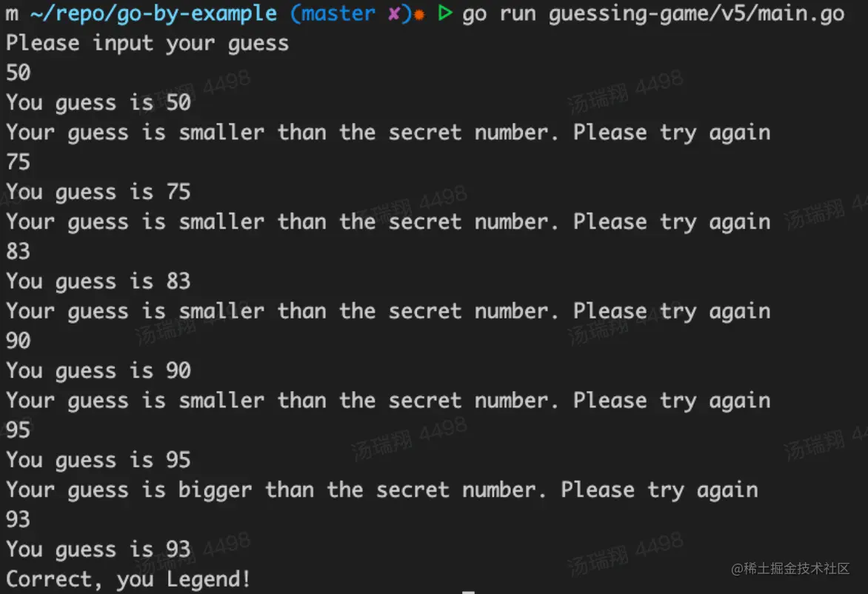
Task: Click the ~/repo/go-by-example path in prompt
Action: pyautogui.click(x=153, y=13)
